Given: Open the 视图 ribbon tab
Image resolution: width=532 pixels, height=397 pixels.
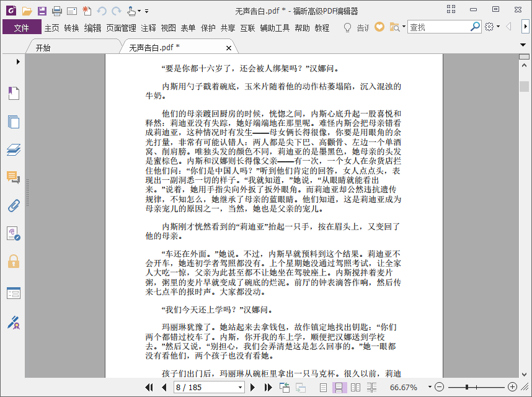Looking at the screenshot, I should click(168, 28).
